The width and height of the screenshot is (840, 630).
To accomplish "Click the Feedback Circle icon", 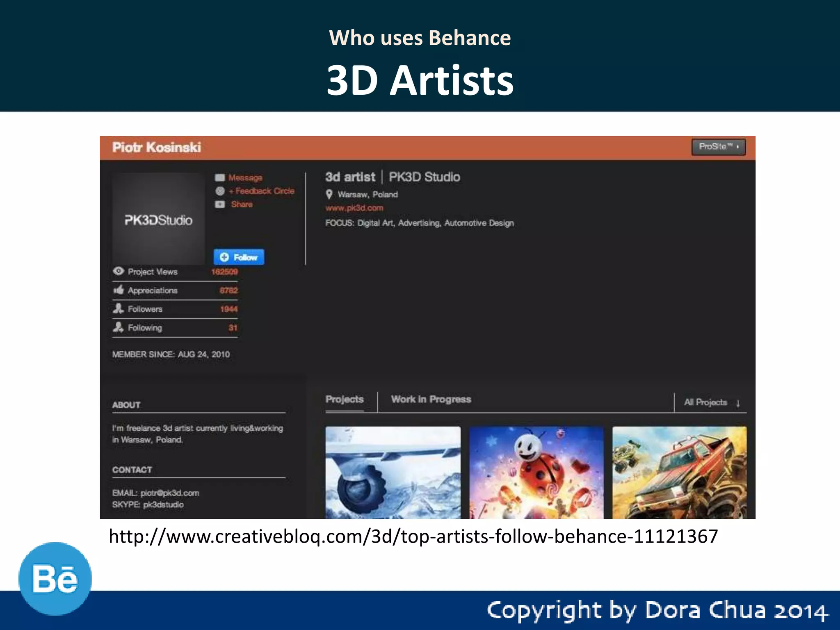I will click(x=220, y=191).
